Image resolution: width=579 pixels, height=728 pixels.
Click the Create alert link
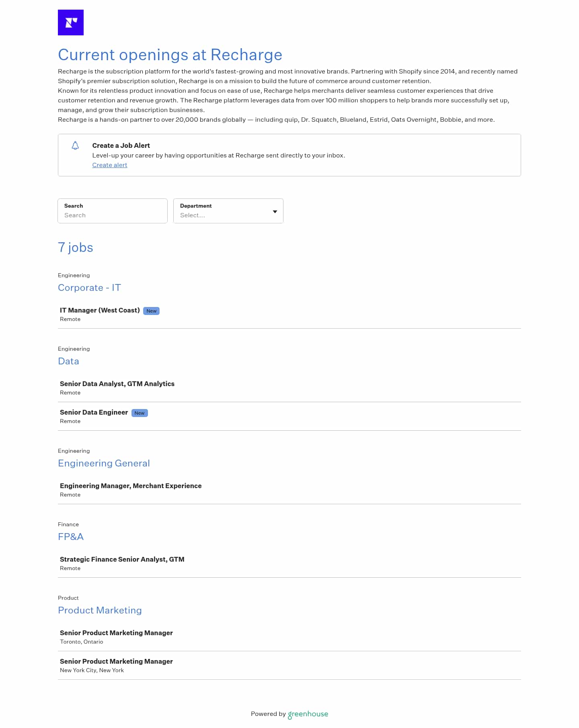(109, 165)
